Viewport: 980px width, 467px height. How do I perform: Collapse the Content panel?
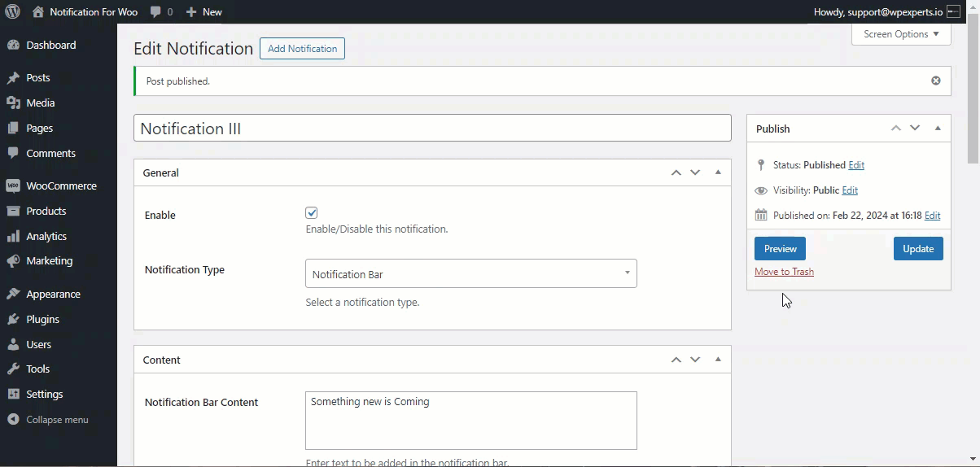coord(718,360)
